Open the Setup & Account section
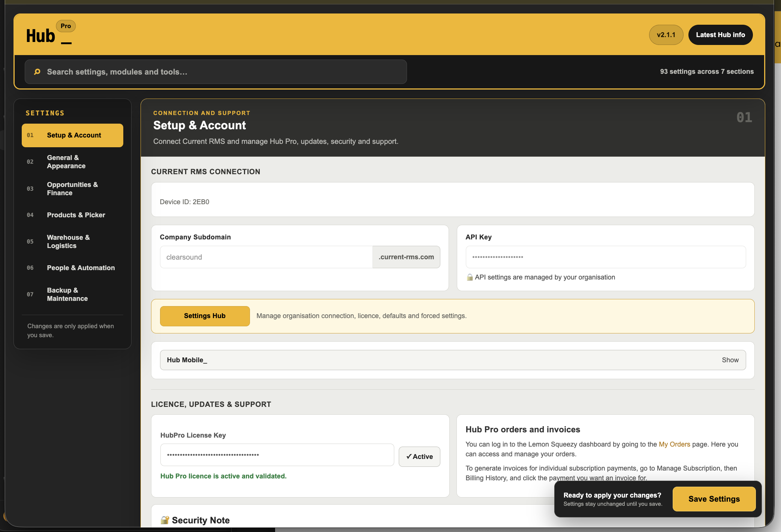 [x=72, y=135]
